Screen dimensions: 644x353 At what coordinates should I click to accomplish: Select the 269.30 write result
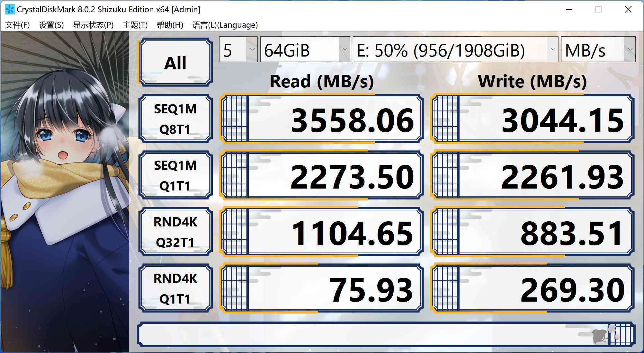pyautogui.click(x=532, y=288)
